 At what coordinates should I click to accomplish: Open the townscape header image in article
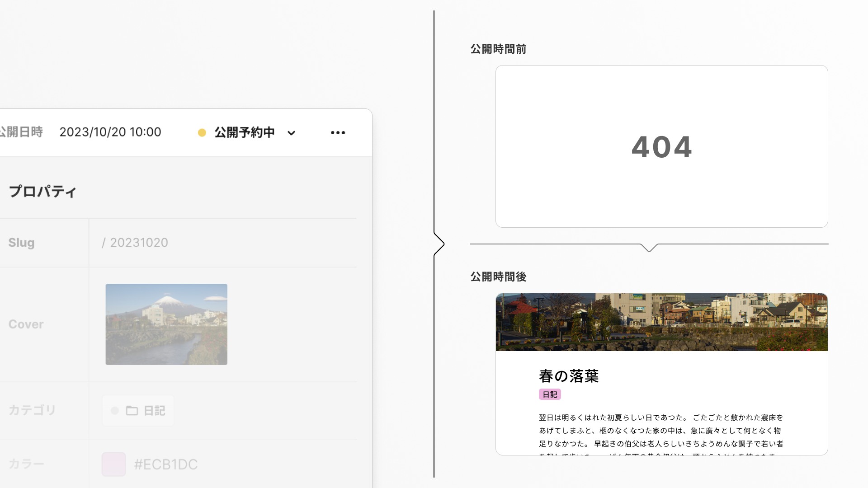click(662, 322)
